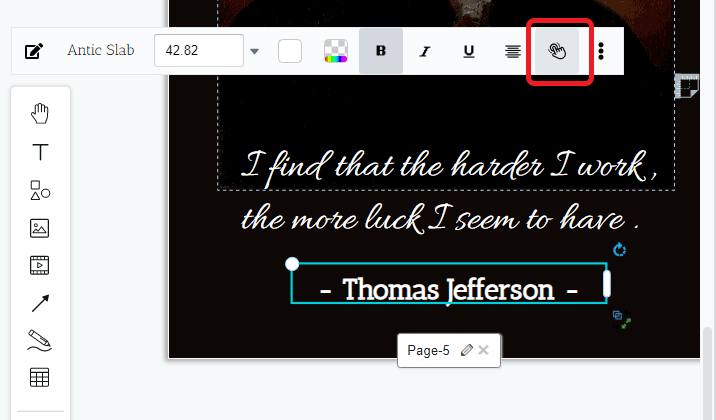Image resolution: width=716 pixels, height=420 pixels.
Task: Select the hand pan tool
Action: pyautogui.click(x=40, y=114)
